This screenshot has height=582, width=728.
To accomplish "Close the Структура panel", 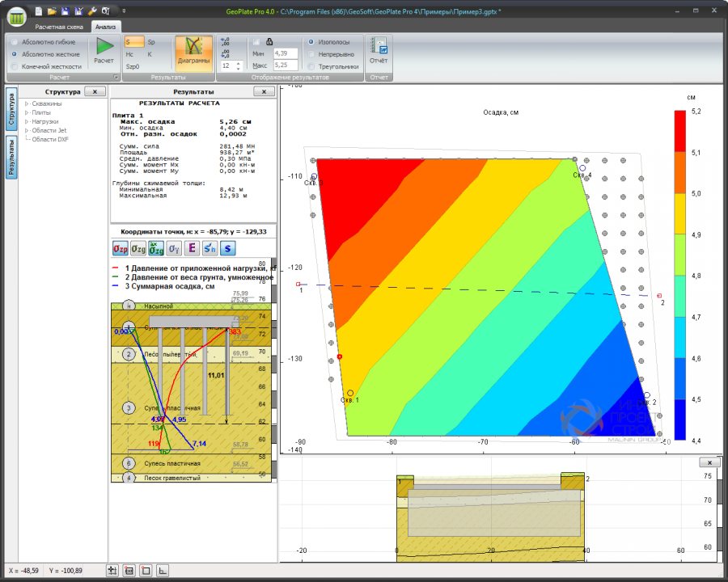I will (x=95, y=91).
